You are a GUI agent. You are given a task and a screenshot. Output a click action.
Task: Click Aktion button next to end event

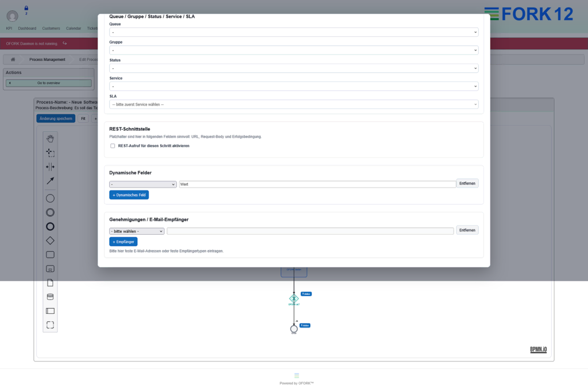coord(305,325)
